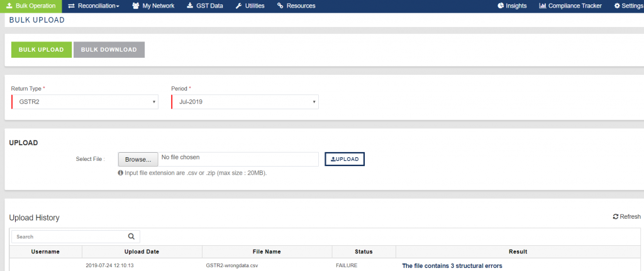644x271 pixels.
Task: Open the Reconciliation dropdown menu
Action: click(94, 6)
